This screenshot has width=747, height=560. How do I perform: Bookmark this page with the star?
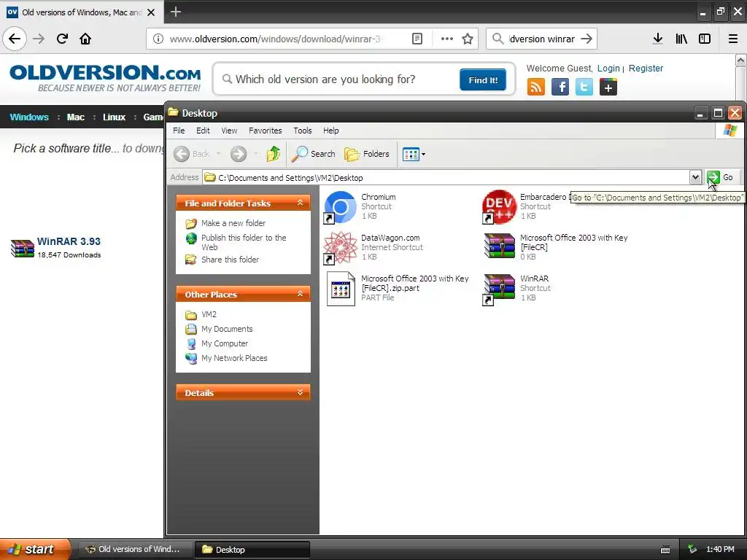[468, 39]
